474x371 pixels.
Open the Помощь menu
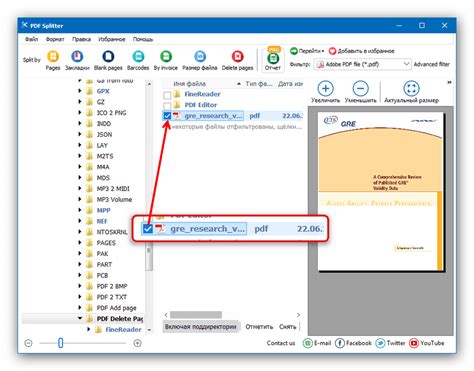click(x=143, y=39)
